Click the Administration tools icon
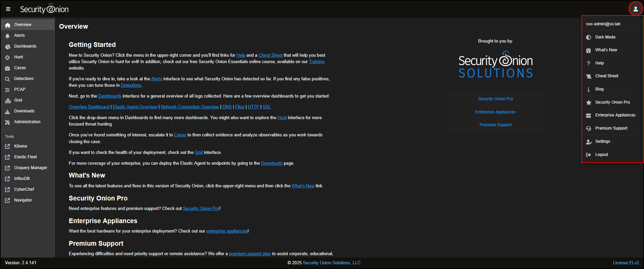The width and height of the screenshot is (644, 269). tap(7, 122)
